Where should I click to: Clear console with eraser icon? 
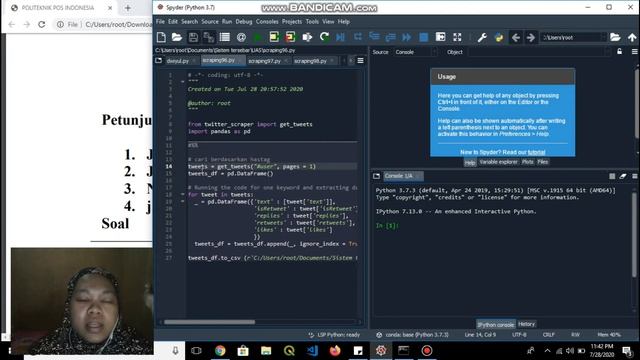click(x=623, y=176)
